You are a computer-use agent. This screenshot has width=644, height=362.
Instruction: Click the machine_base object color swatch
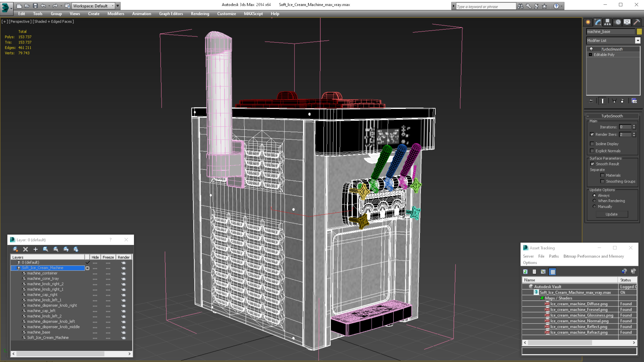coord(639,32)
